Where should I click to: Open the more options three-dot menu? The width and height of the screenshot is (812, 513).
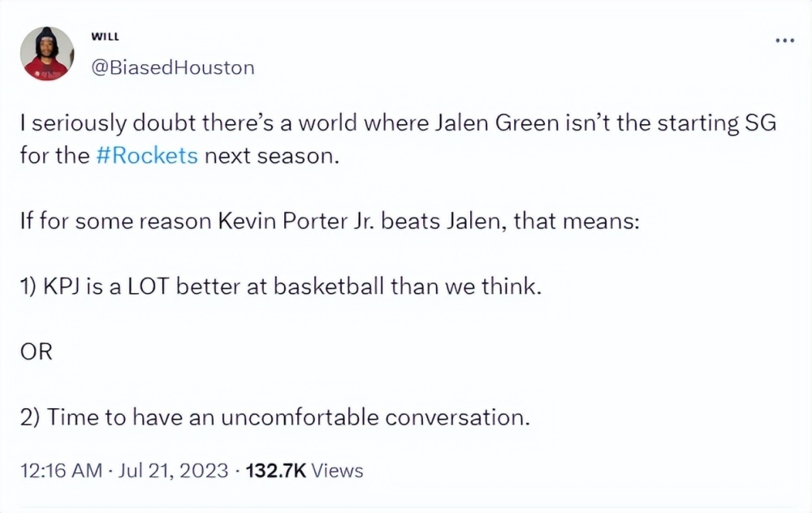click(783, 40)
